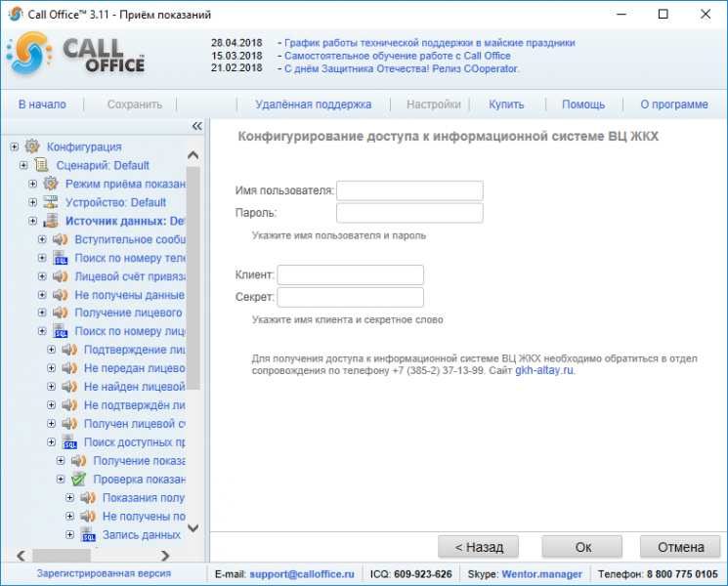Image resolution: width=728 pixels, height=586 pixels.
Task: Click the database icon beside Источник данных
Action: click(51, 221)
